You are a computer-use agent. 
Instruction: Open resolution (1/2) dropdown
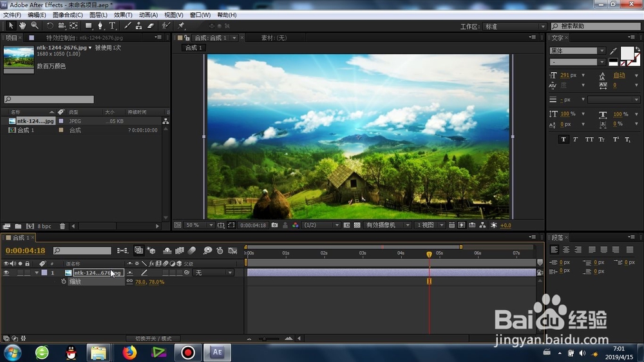(x=321, y=225)
